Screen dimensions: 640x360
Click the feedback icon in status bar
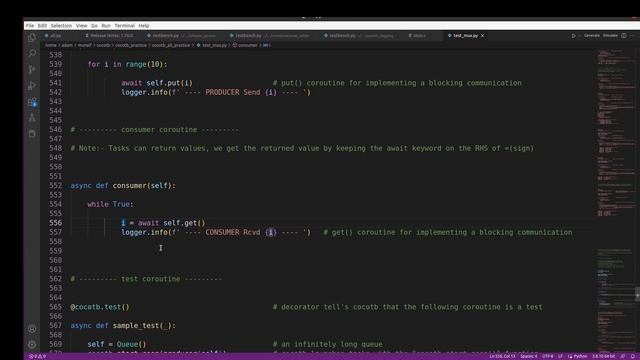tap(623, 356)
